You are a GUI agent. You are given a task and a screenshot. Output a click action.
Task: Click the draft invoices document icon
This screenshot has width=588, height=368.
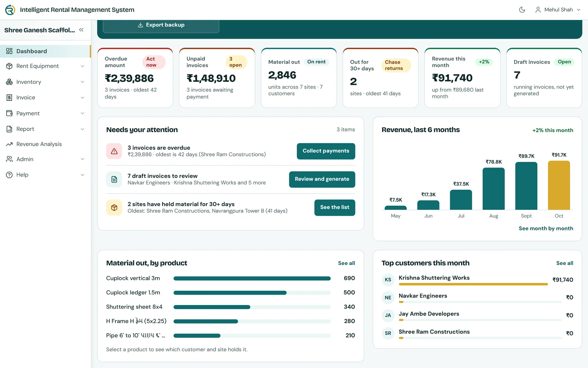(114, 180)
